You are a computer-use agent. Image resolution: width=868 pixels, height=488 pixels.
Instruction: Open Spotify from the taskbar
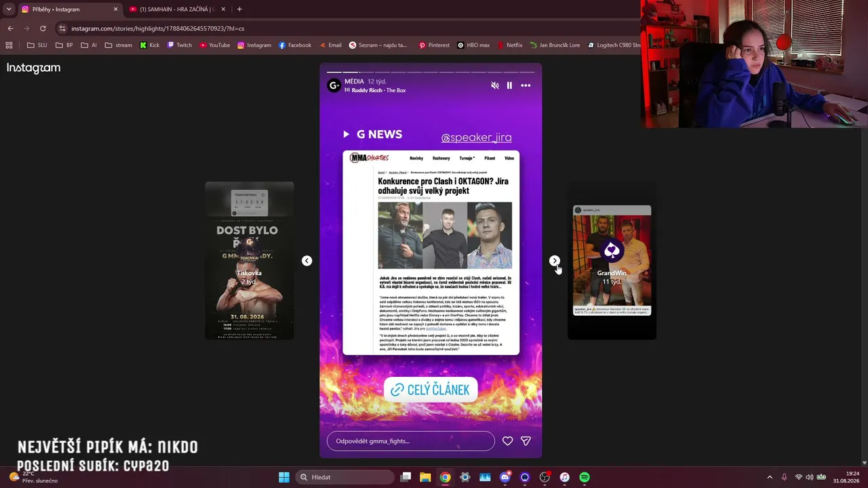[x=585, y=477]
